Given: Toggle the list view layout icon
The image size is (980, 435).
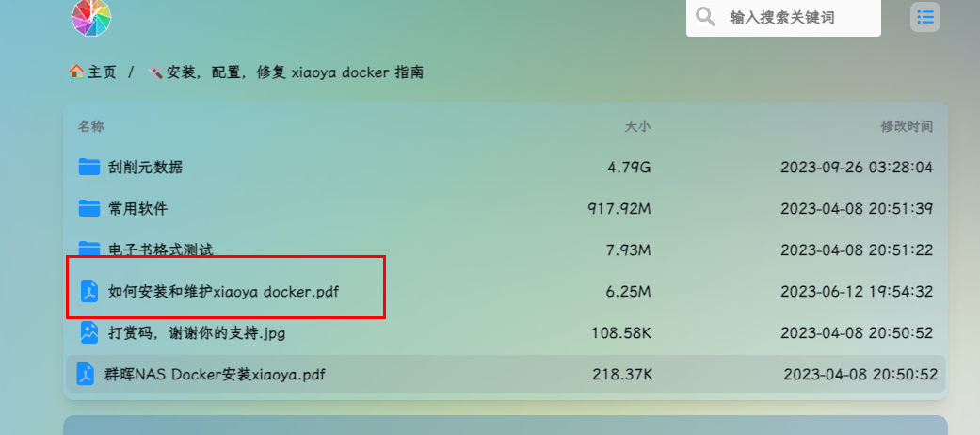Looking at the screenshot, I should (x=925, y=17).
